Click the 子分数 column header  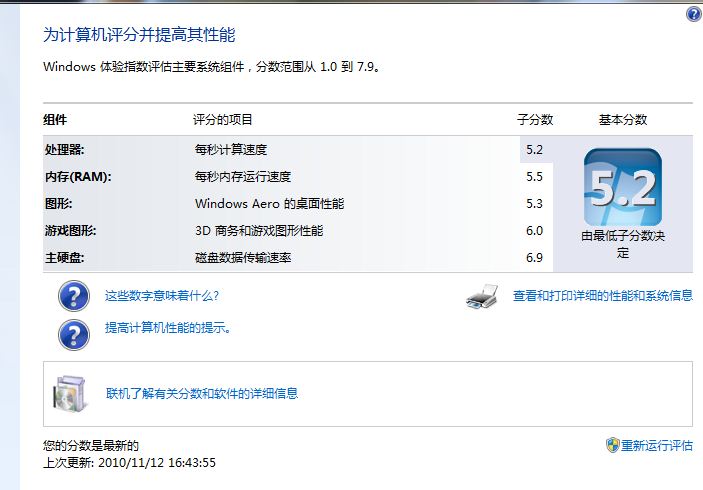[x=535, y=120]
